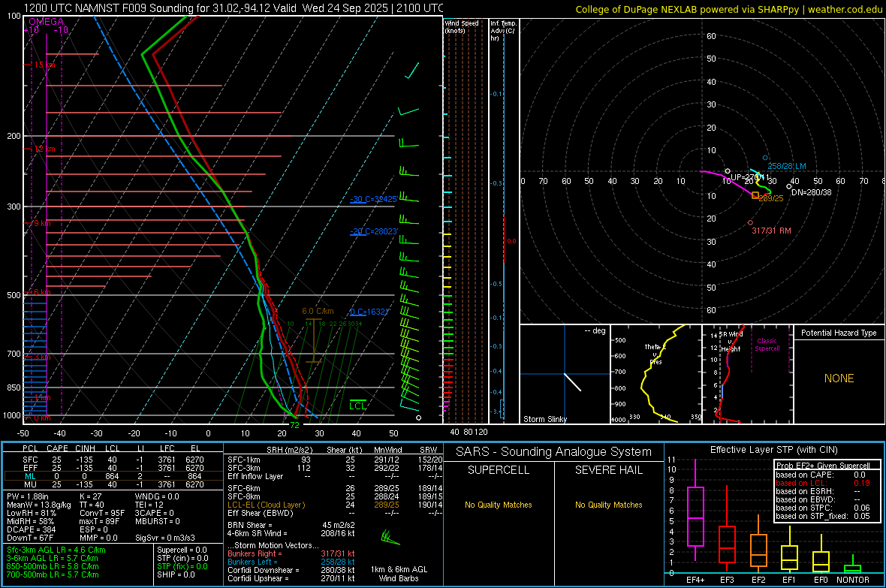Click the SFC-3km shear row
The width and height of the screenshot is (886, 588).
click(335, 468)
